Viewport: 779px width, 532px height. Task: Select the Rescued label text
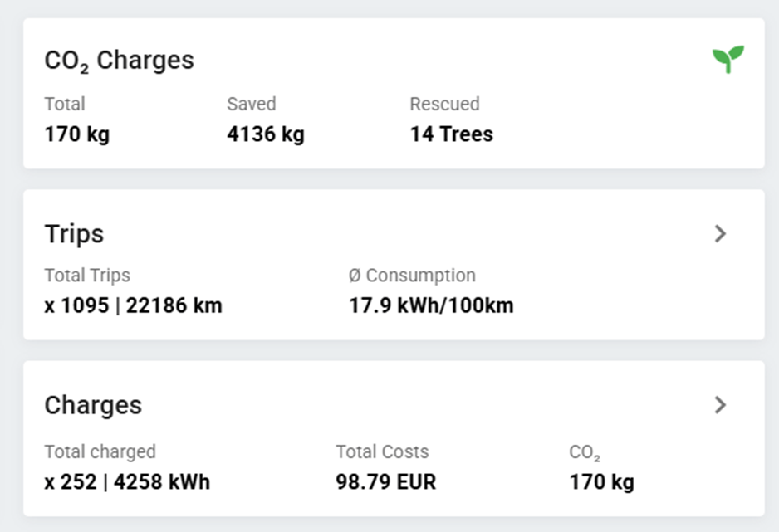pyautogui.click(x=444, y=104)
